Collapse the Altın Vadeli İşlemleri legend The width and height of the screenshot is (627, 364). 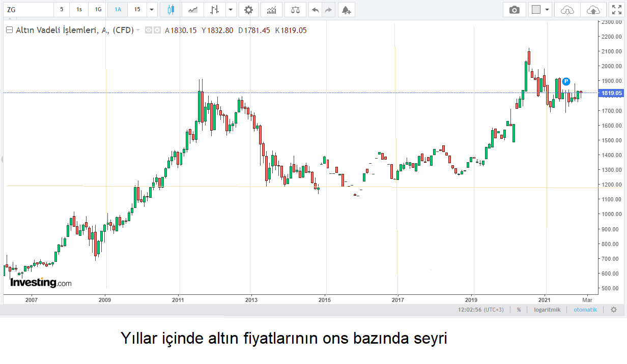tap(9, 29)
